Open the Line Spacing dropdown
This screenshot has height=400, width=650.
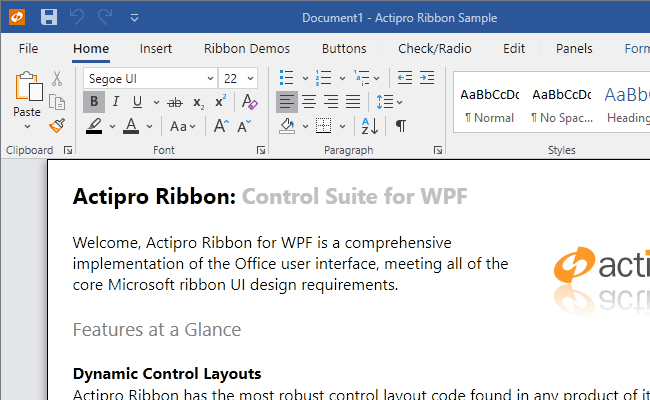click(x=389, y=102)
